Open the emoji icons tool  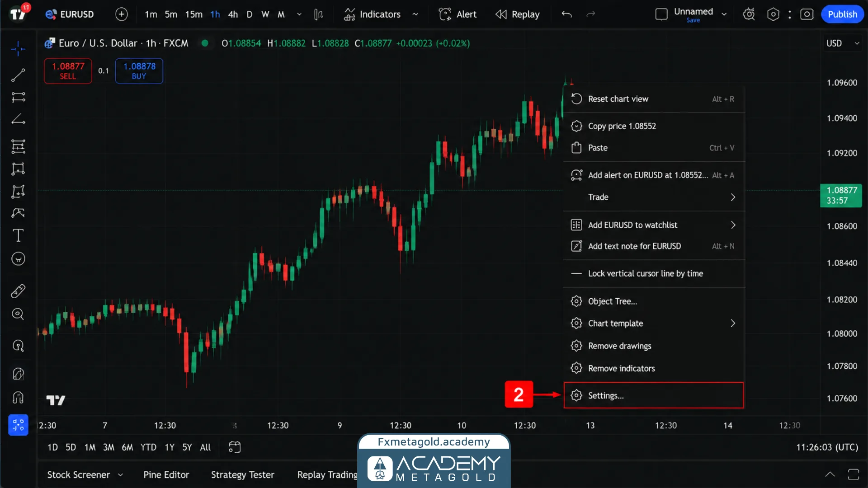click(18, 259)
